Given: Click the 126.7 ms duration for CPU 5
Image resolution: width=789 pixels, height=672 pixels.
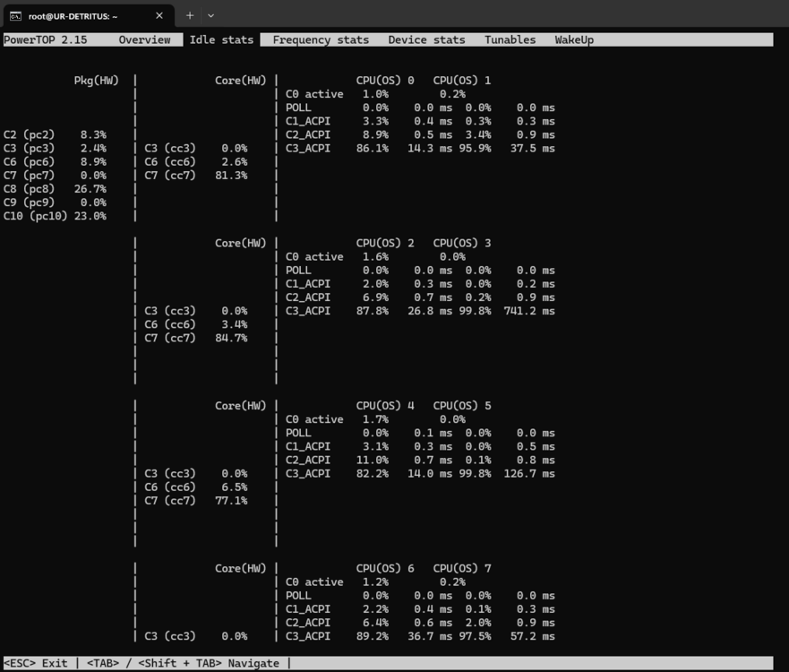Looking at the screenshot, I should (x=529, y=474).
